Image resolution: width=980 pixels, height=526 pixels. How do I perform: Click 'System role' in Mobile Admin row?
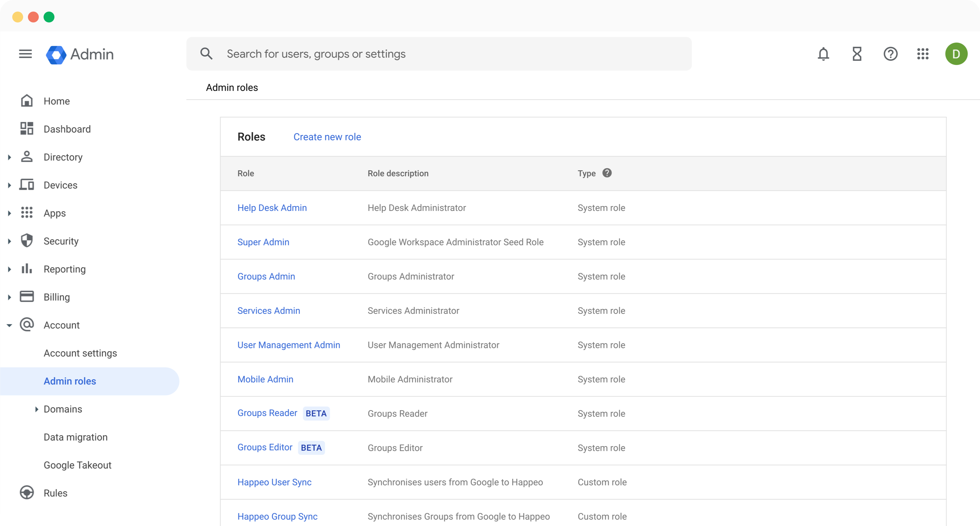601,379
